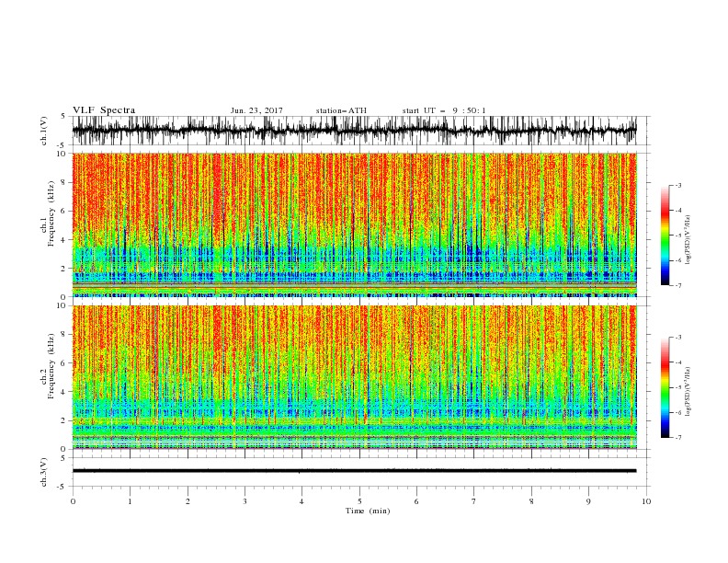Click time axis tick label "10"

coord(646,501)
